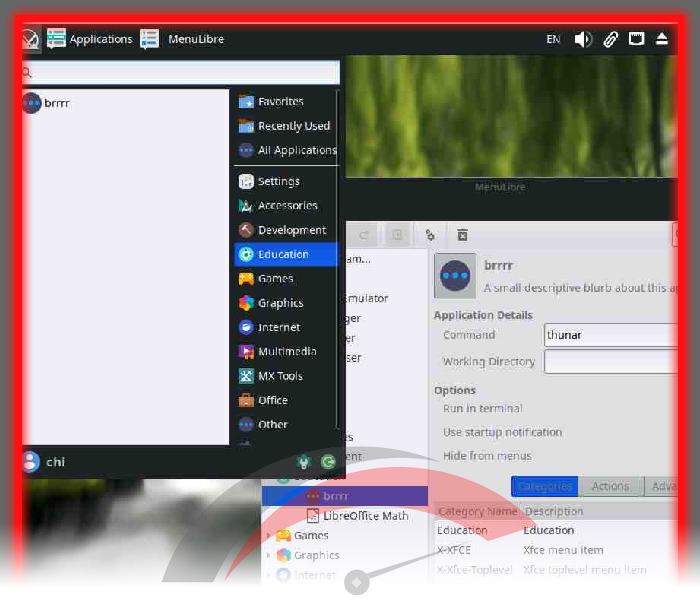Expand the Games tree node
This screenshot has height=600, width=700.
268,535
